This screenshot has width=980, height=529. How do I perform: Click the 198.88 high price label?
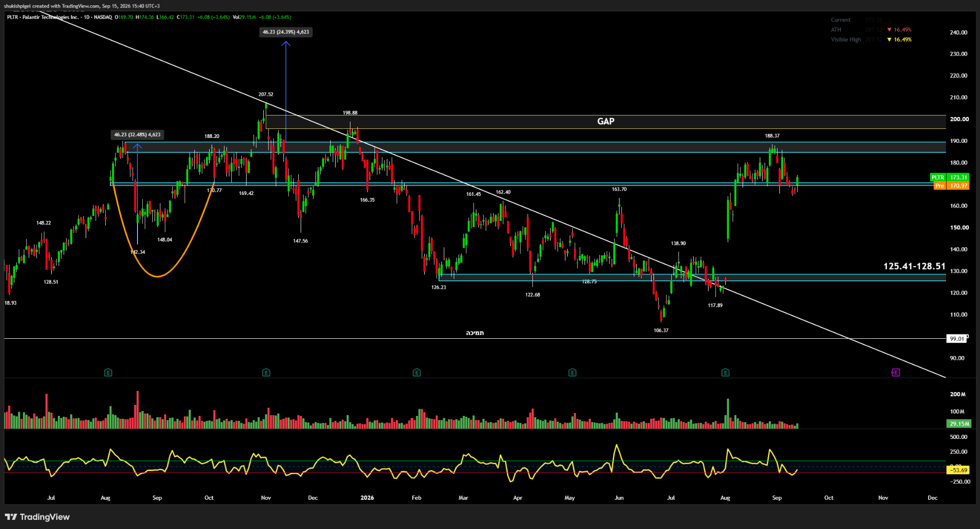(350, 113)
